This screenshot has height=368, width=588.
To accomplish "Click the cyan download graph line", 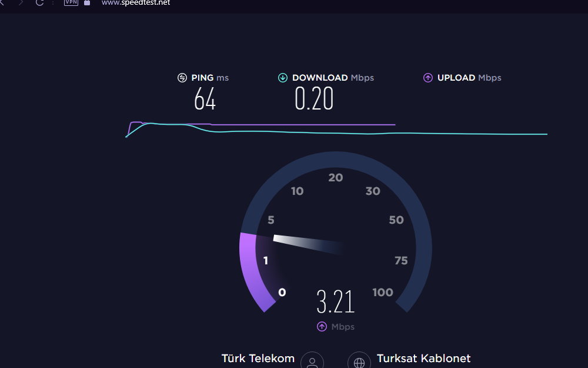I will click(336, 132).
